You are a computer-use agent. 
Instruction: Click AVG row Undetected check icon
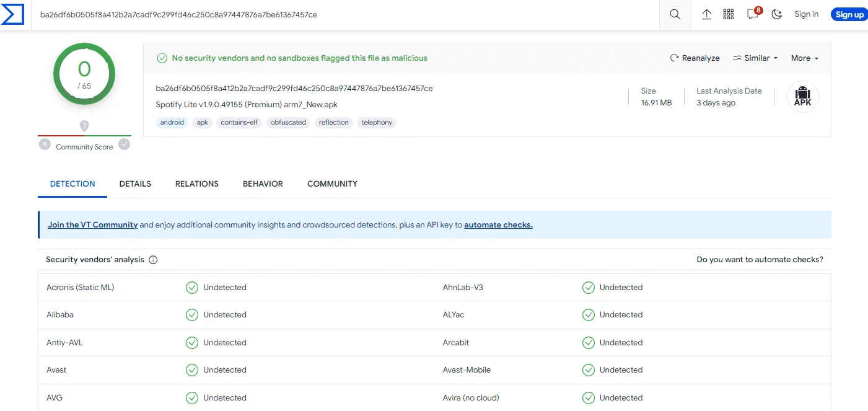192,398
